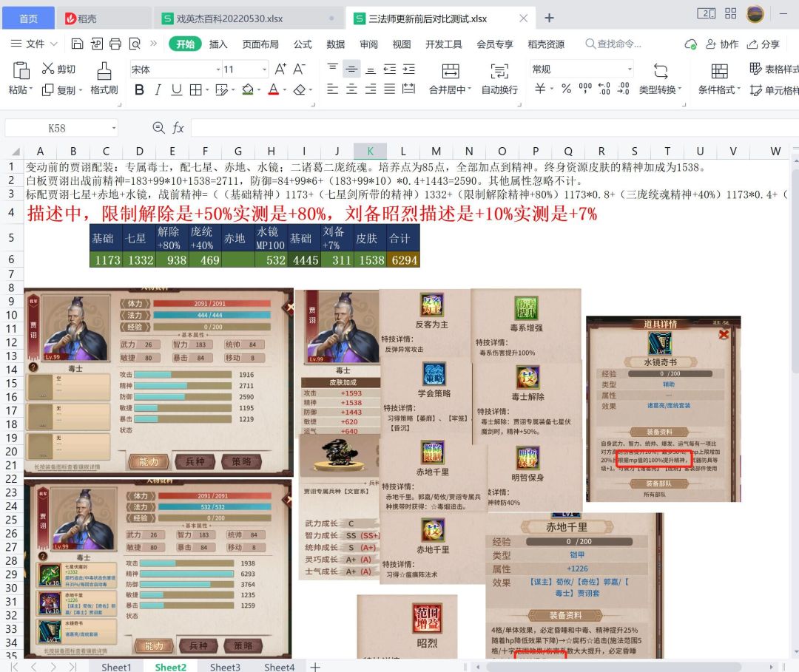Click into the formula bar input
The image size is (799, 672).
point(494,128)
